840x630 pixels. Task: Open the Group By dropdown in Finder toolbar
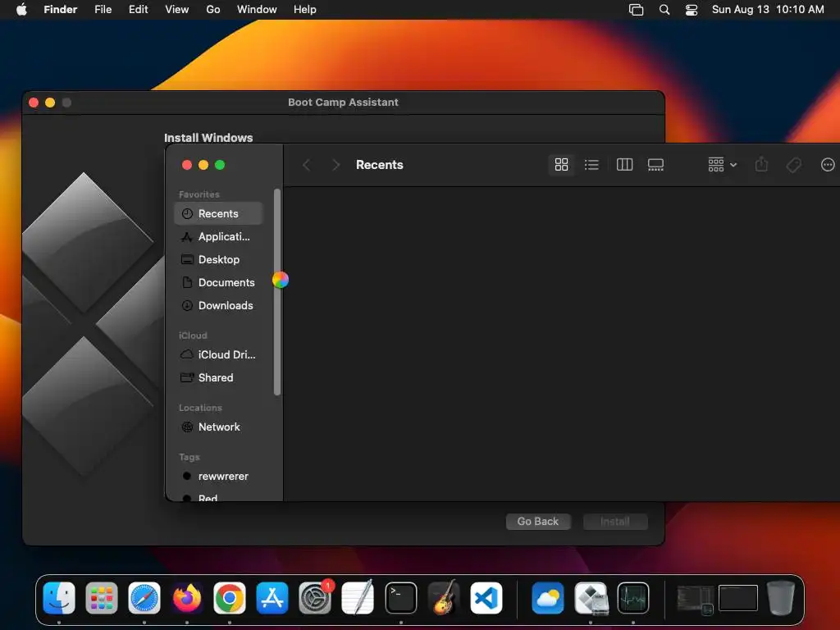point(722,164)
